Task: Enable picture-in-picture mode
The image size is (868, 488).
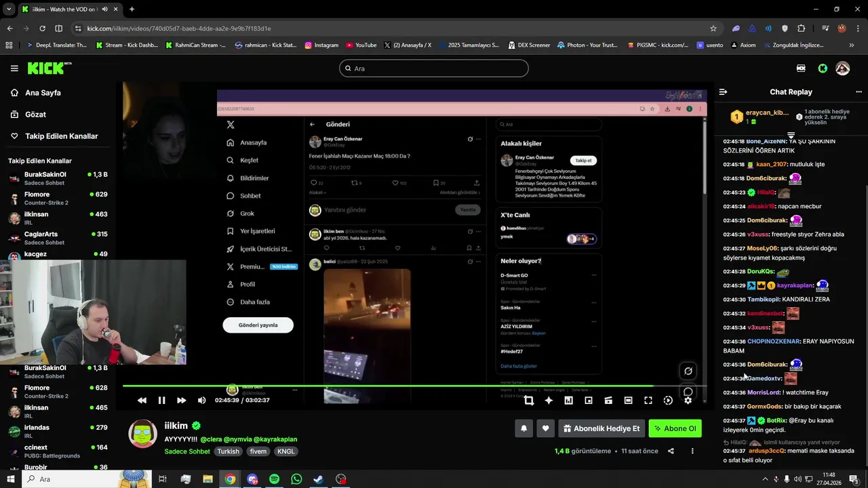Action: point(589,401)
